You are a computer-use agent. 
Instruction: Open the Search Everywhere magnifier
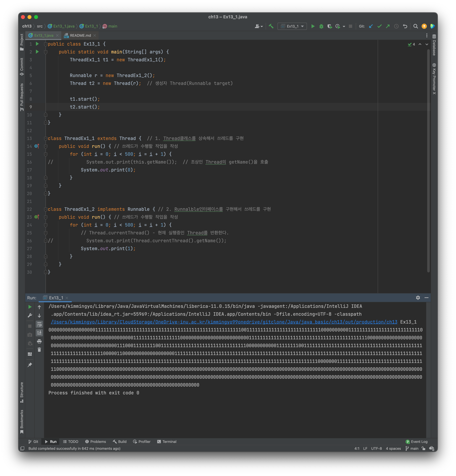416,26
